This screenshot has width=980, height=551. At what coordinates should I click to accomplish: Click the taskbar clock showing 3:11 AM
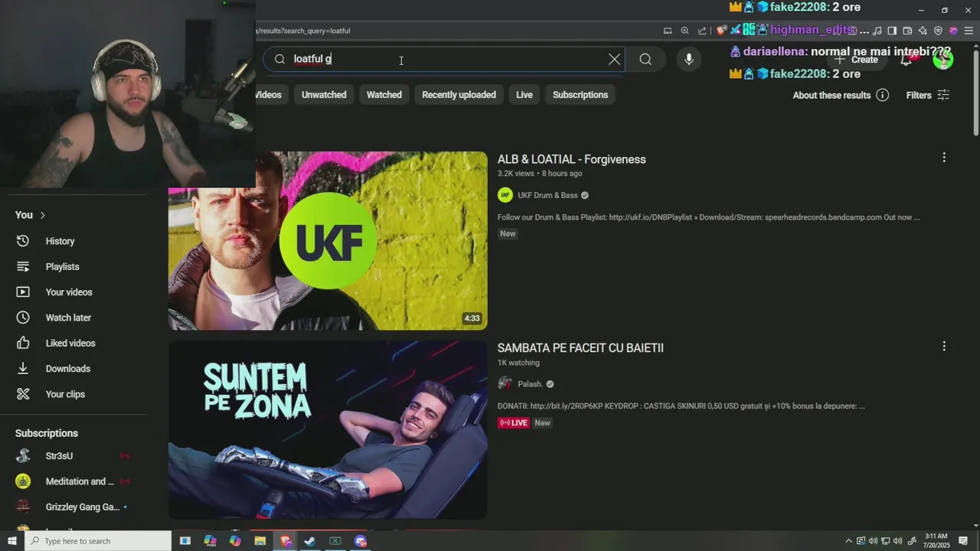[936, 541]
